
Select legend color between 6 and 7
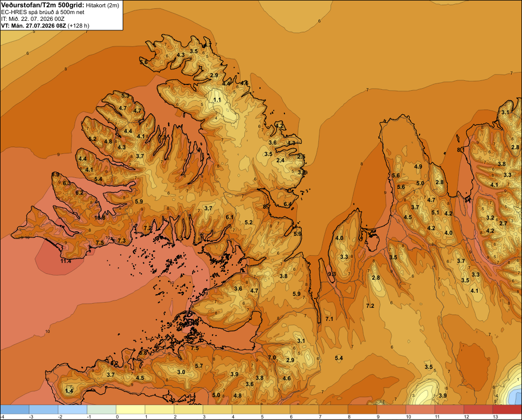click(304, 410)
